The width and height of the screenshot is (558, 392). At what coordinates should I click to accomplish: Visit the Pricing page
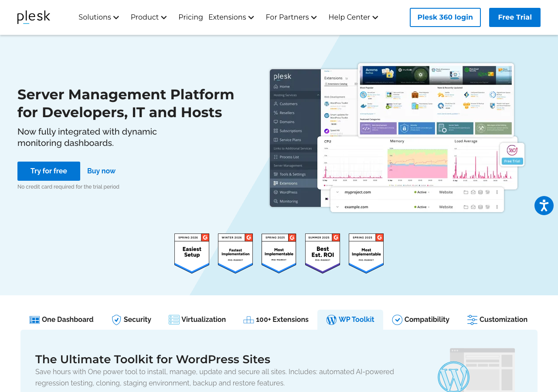click(x=191, y=17)
